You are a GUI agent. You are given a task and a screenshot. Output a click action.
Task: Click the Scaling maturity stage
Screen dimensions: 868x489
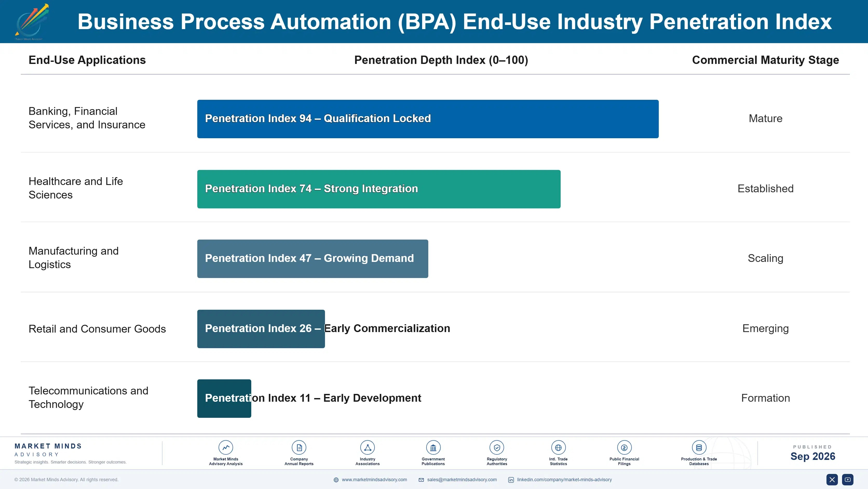click(765, 258)
